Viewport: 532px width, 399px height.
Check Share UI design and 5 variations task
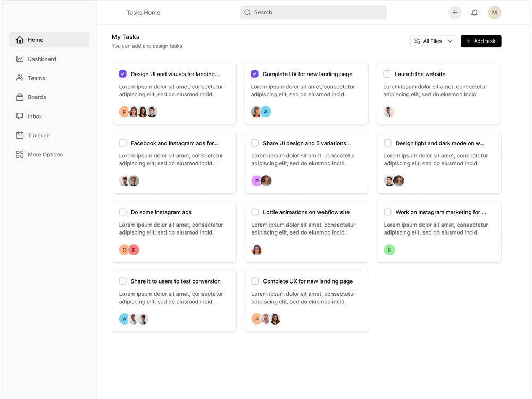[x=255, y=143]
